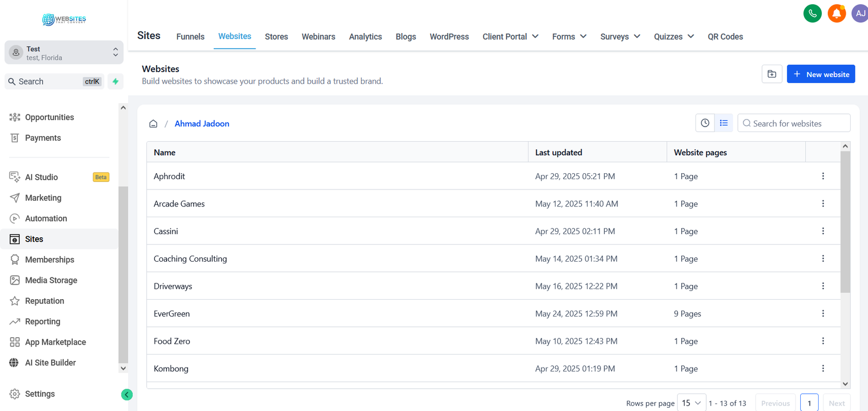Click the table vertical scrollbar thumb

[845, 222]
